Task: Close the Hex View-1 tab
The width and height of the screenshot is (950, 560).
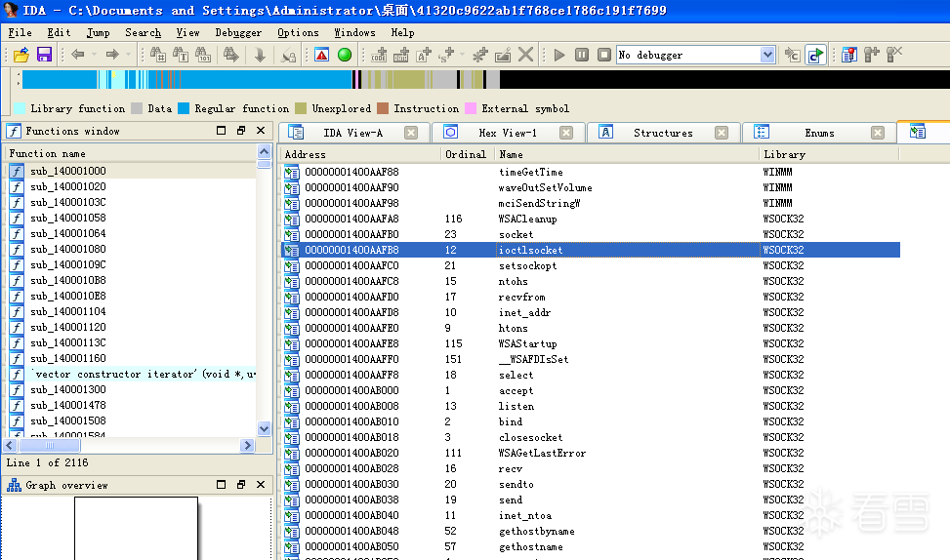Action: tap(566, 133)
